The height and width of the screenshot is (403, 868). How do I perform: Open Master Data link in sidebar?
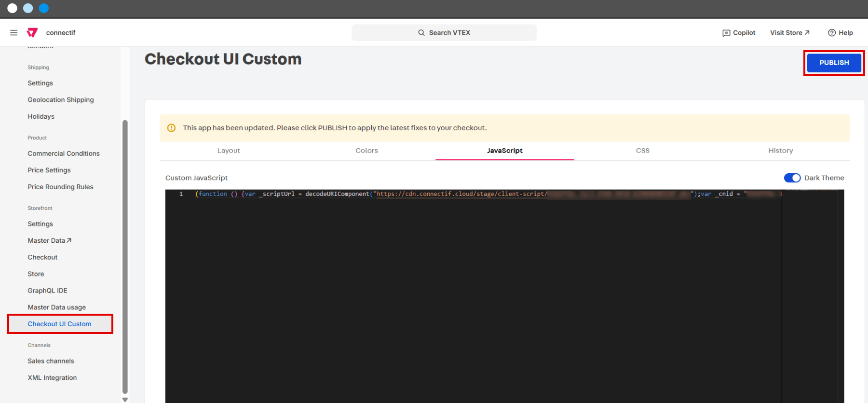click(50, 240)
